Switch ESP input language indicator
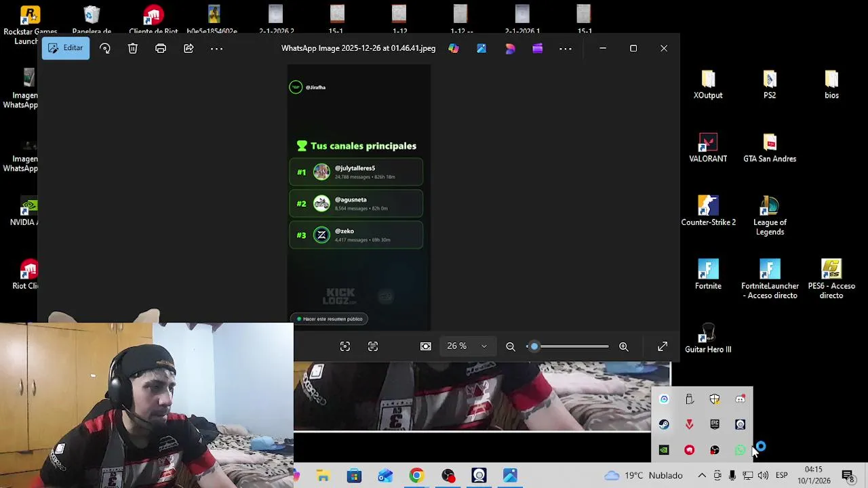 (x=781, y=476)
